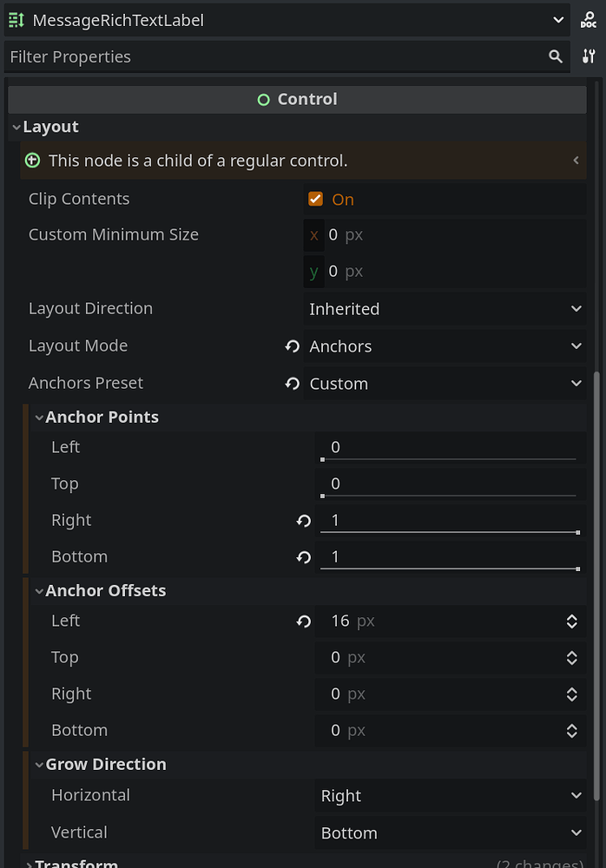This screenshot has width=606, height=868.
Task: Reset the Bottom anchor point value
Action: pyautogui.click(x=303, y=556)
